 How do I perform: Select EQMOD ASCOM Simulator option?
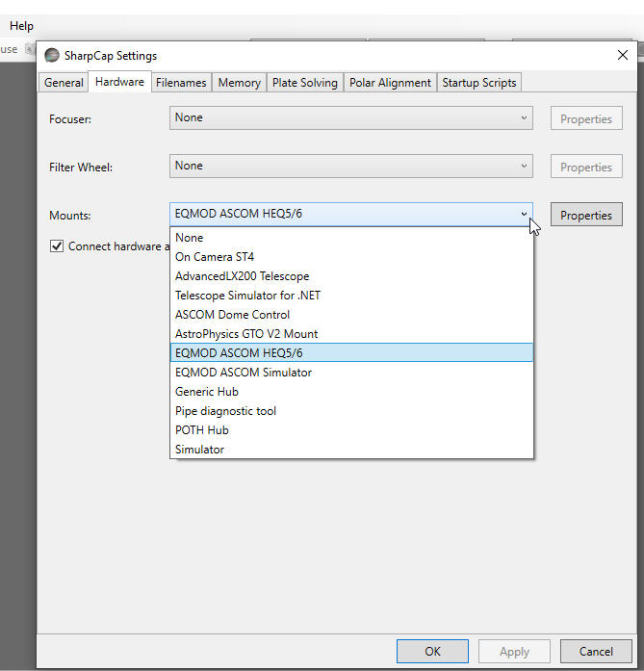point(244,373)
